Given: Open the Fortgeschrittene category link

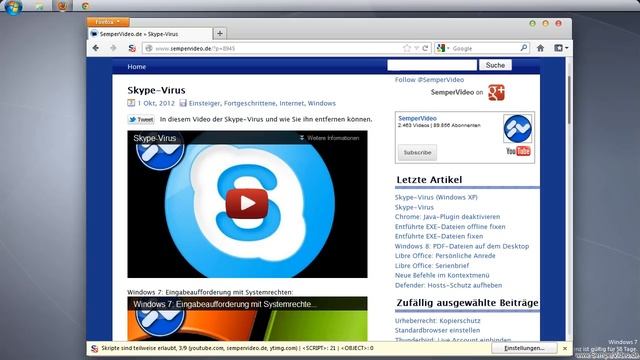Looking at the screenshot, I should click(x=250, y=103).
